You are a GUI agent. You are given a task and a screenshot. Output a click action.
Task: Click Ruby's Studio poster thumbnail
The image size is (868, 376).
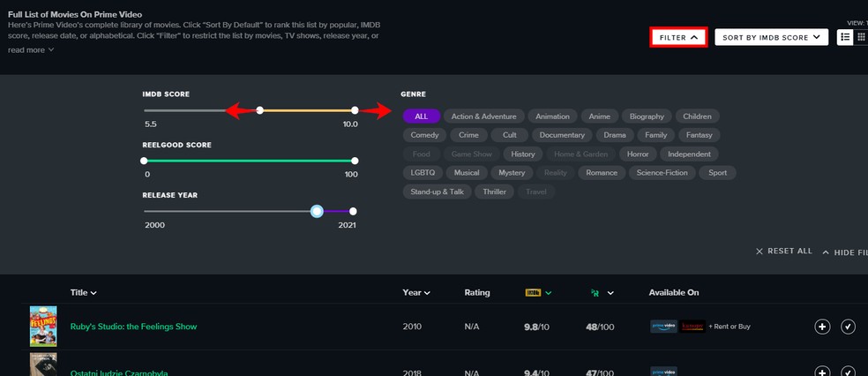43,327
